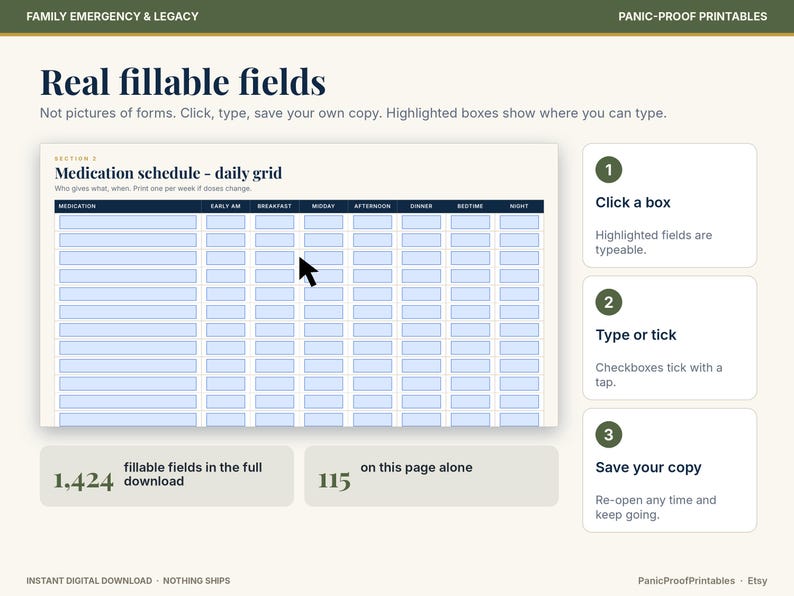Screen dimensions: 794x596
Task: Click the 1,424 fillable fields stat box
Action: click(x=167, y=476)
